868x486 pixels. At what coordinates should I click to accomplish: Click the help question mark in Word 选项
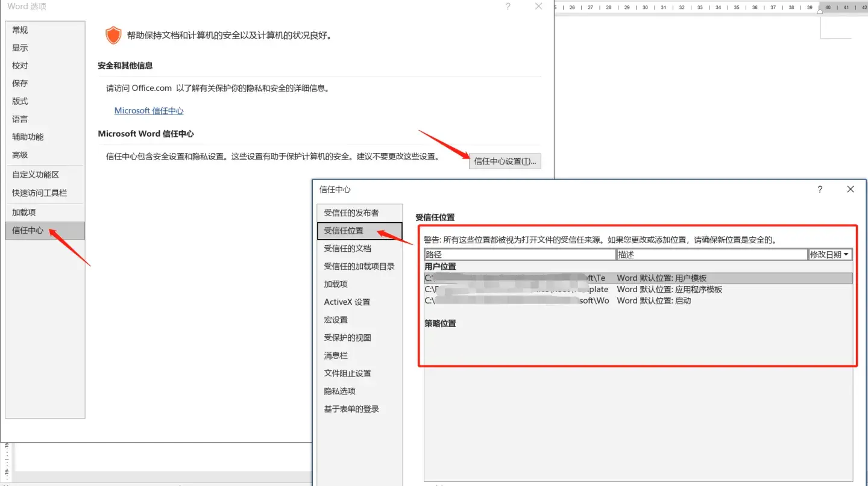pyautogui.click(x=508, y=7)
